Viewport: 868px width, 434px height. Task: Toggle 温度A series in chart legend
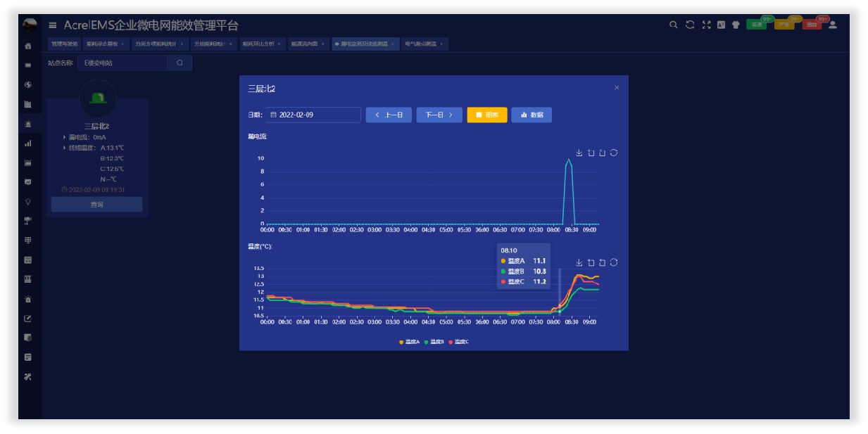[x=409, y=342]
